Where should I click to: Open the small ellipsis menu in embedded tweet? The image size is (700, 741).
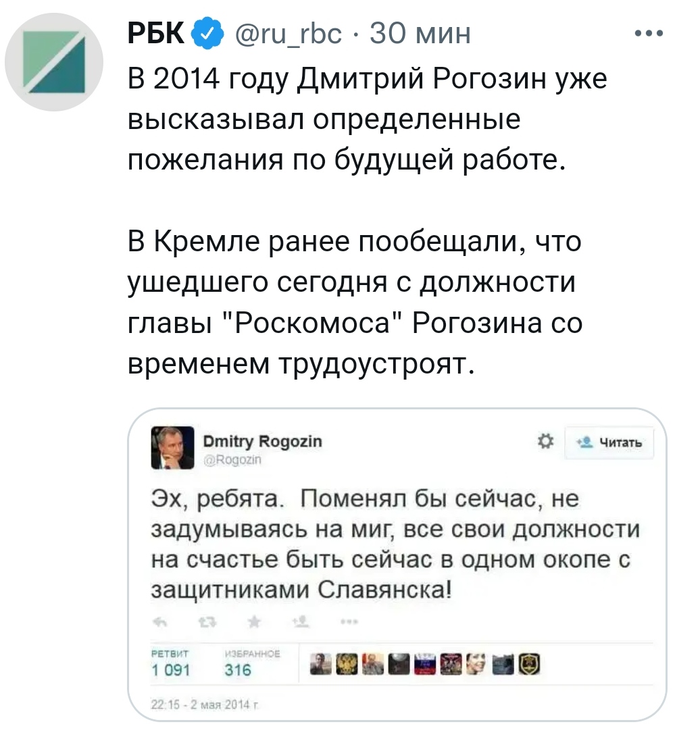pyautogui.click(x=349, y=621)
